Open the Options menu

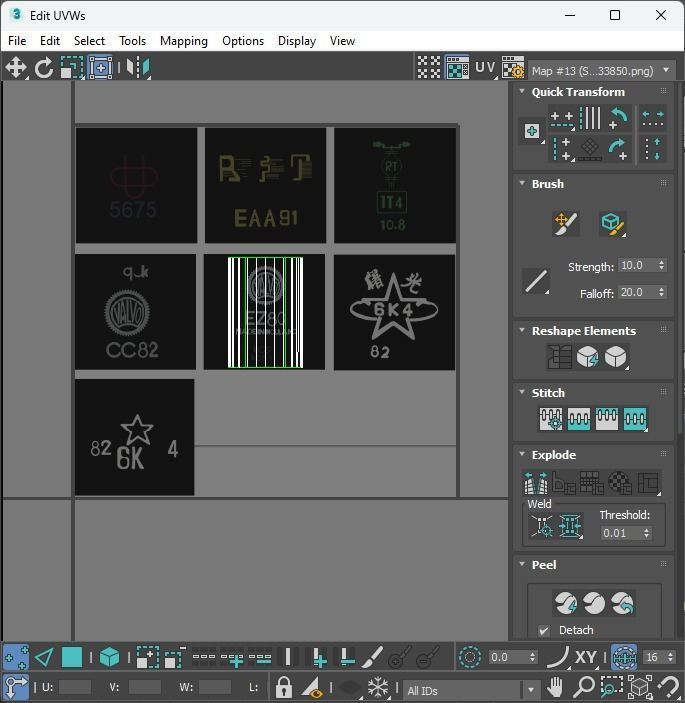click(243, 41)
